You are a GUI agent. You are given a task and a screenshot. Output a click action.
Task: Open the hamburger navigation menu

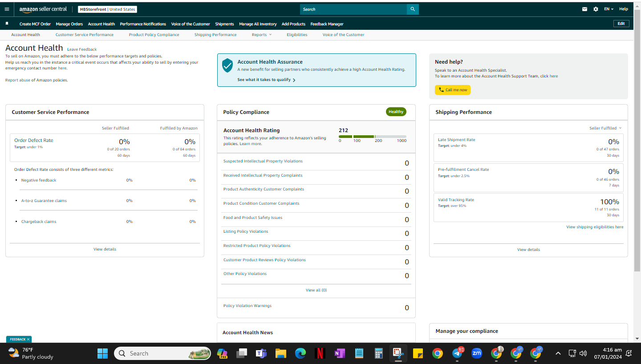click(7, 9)
